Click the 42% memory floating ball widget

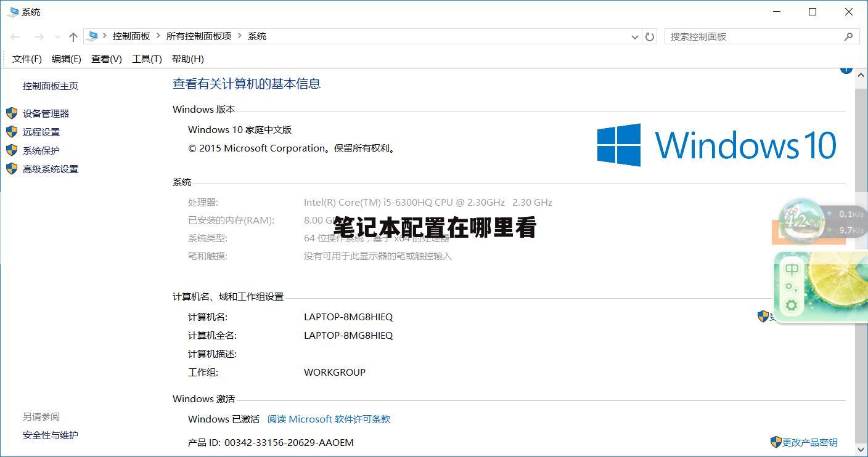(801, 221)
